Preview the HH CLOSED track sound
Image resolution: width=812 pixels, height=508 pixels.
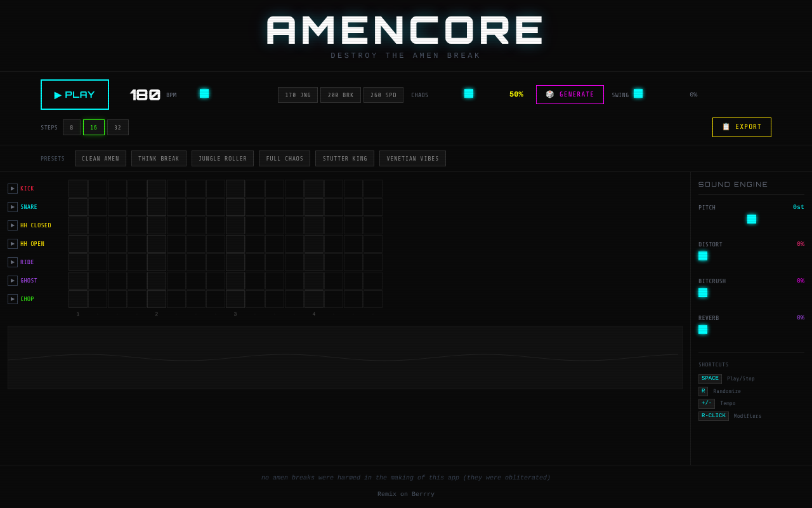[x=13, y=225]
